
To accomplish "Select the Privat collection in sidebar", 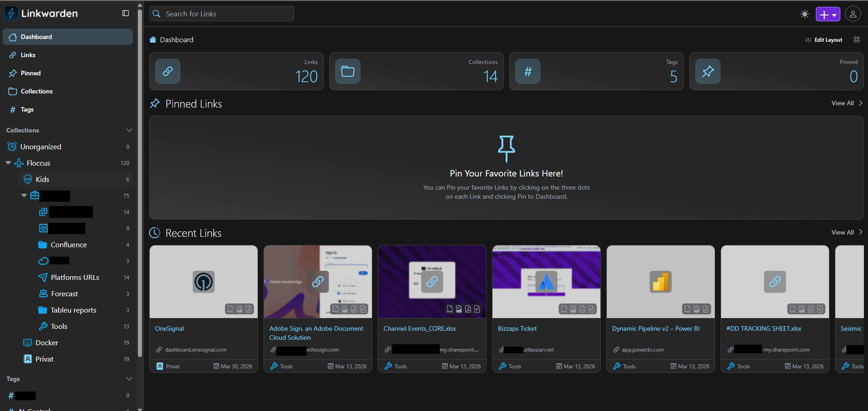I will [76, 359].
